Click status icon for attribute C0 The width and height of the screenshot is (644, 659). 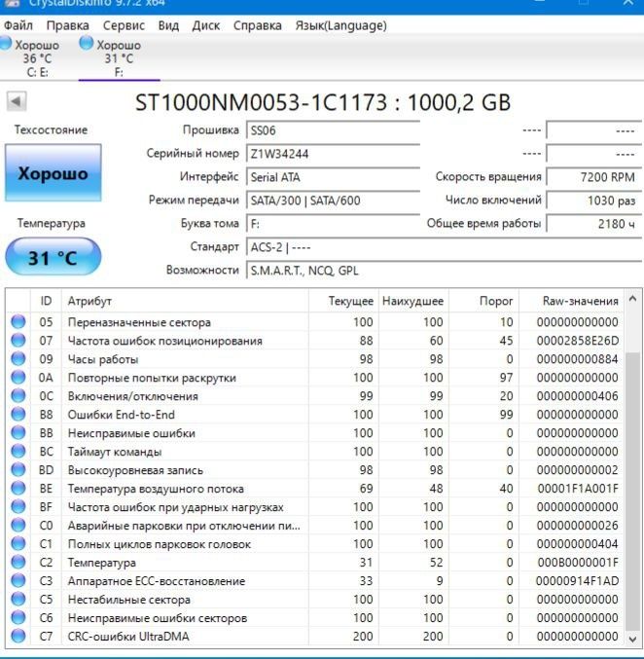[x=18, y=525]
